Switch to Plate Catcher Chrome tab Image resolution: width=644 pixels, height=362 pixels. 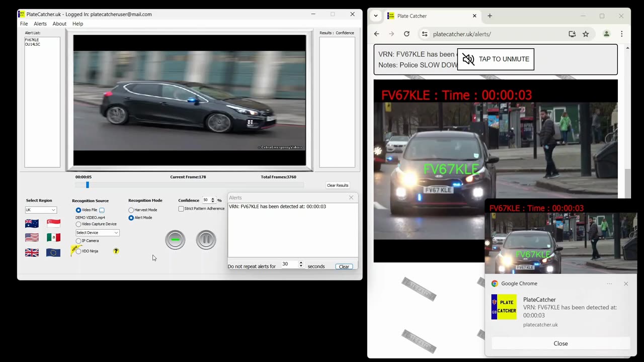tap(432, 16)
